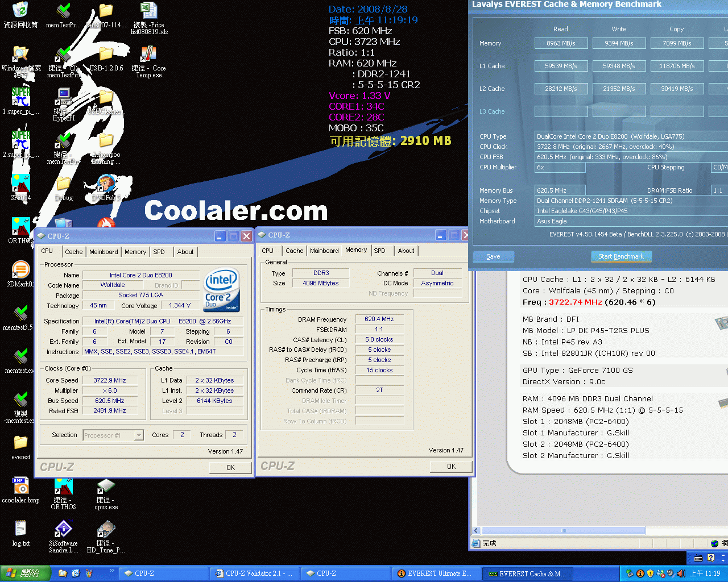Open the 捷徑 (2) memTestPro shortcut icon

[x=63, y=54]
